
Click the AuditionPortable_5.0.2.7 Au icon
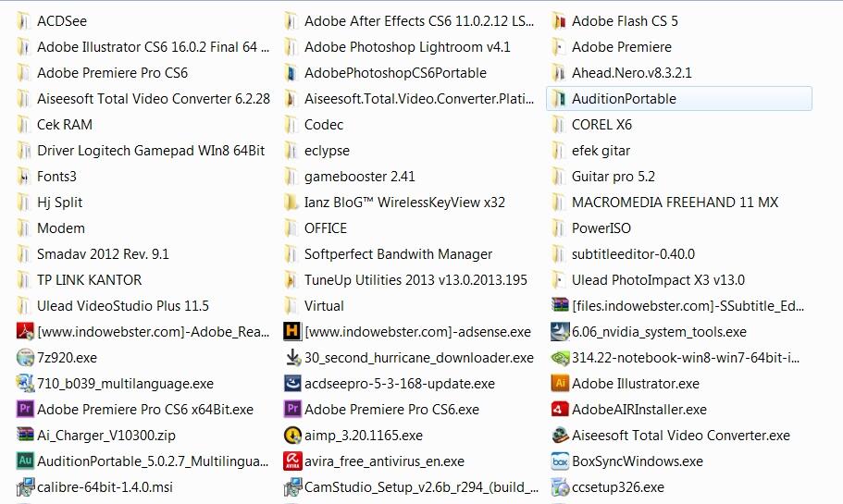(25, 461)
